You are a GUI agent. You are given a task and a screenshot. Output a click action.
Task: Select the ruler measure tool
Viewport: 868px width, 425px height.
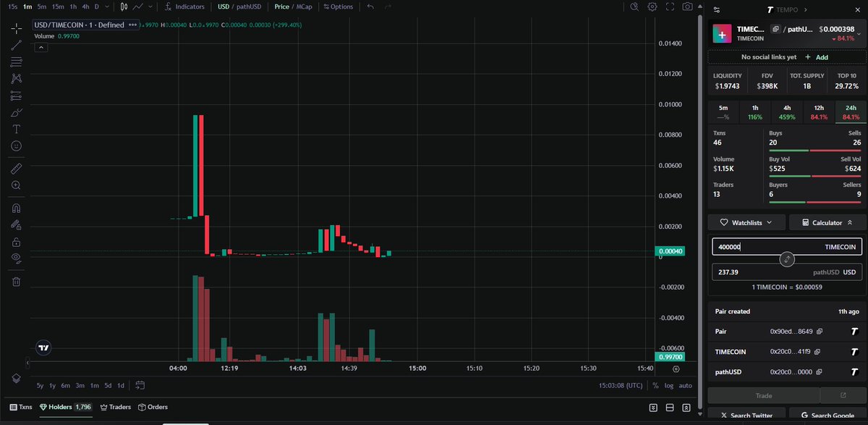[x=16, y=168]
